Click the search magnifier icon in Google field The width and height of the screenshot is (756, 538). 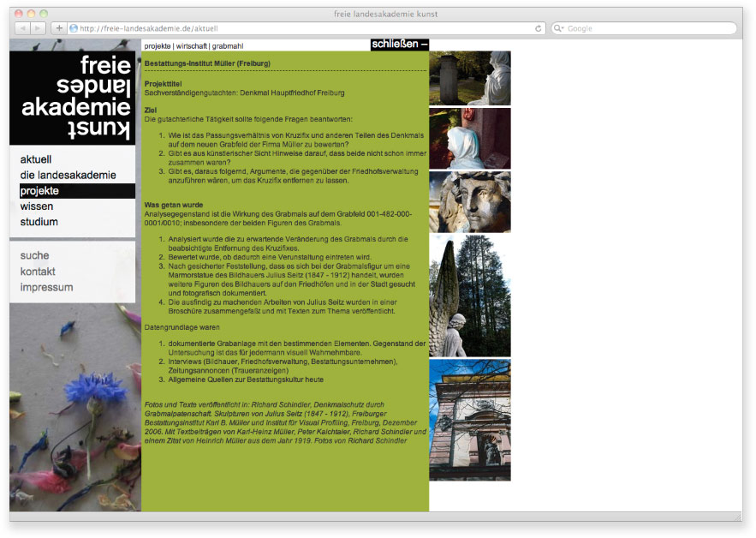(559, 28)
